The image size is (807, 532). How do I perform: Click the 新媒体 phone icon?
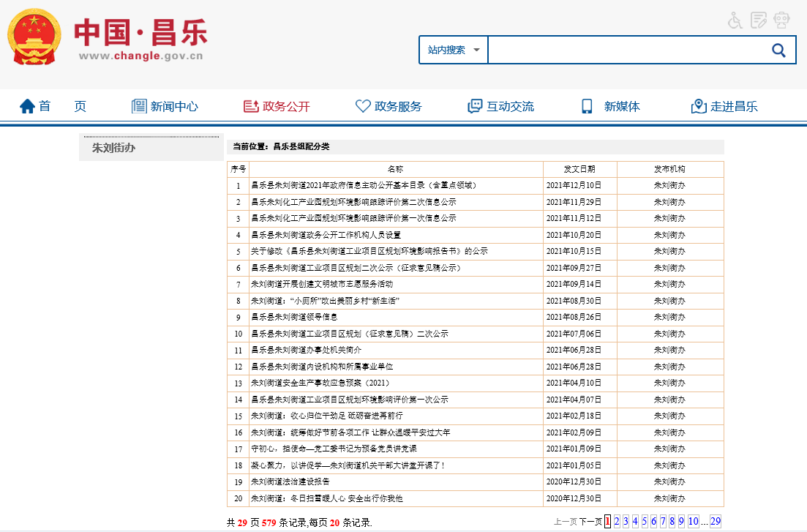click(x=587, y=107)
